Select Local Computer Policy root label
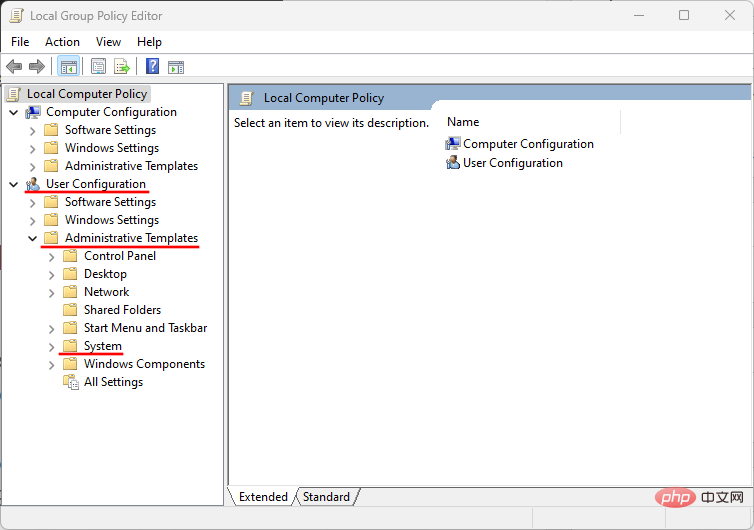 point(87,94)
